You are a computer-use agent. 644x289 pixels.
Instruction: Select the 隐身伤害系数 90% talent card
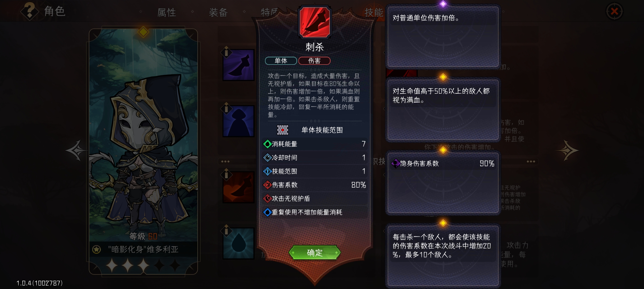tap(443, 183)
